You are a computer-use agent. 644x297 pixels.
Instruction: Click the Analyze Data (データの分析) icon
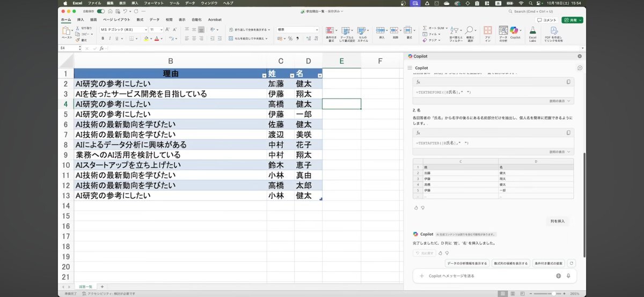coord(503,32)
